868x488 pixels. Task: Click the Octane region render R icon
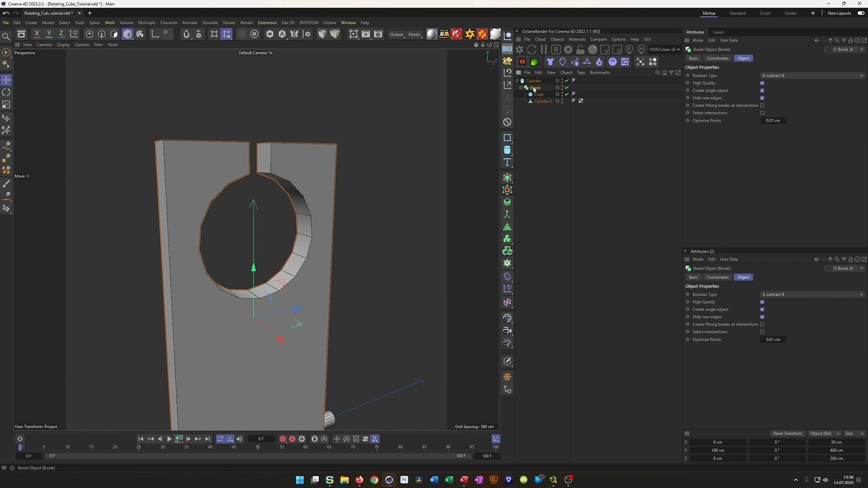coord(556,50)
